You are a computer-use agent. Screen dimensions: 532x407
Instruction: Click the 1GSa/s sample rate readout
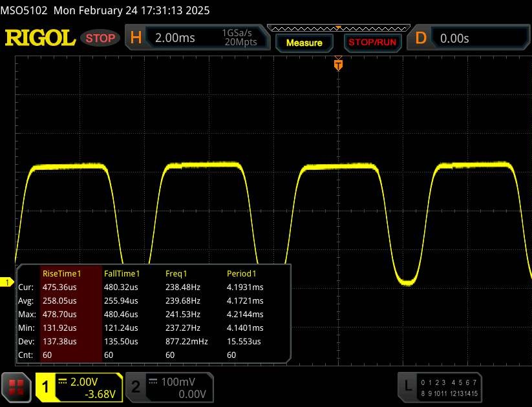point(237,33)
